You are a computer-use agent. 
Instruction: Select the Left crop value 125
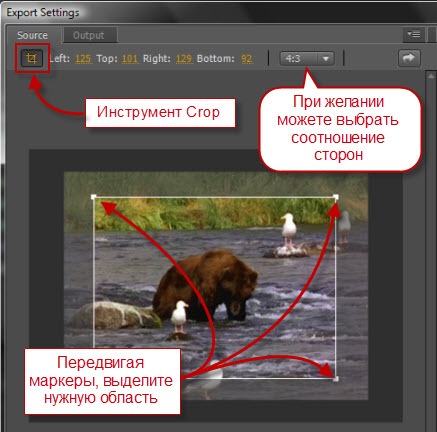[83, 59]
